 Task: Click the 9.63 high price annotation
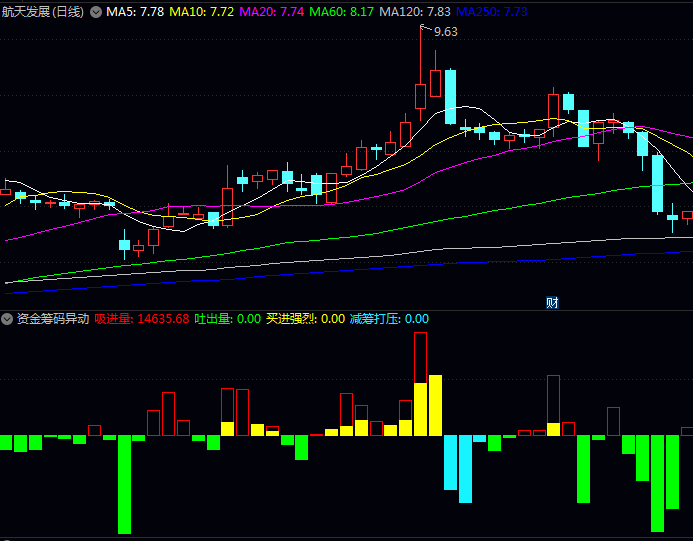pyautogui.click(x=445, y=32)
